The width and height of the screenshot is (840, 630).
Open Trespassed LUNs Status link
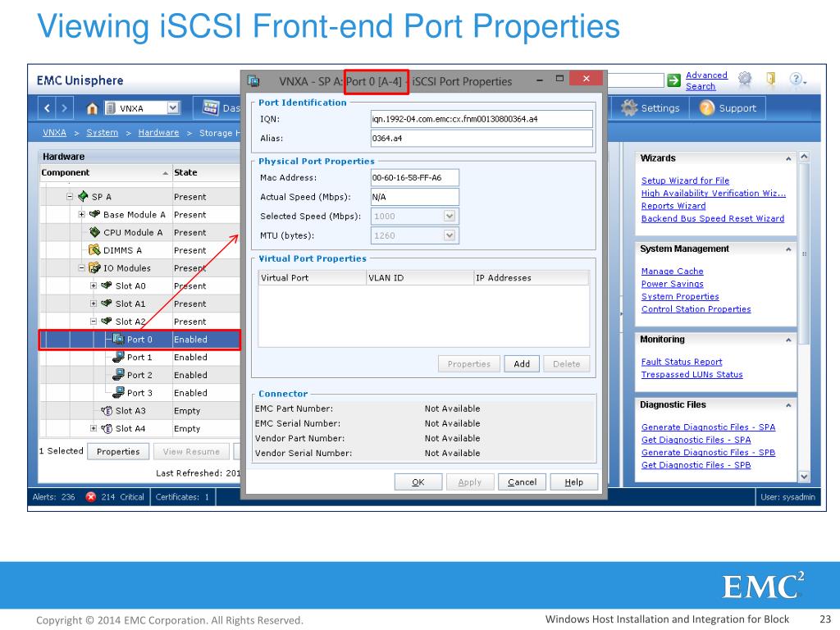pyautogui.click(x=692, y=374)
